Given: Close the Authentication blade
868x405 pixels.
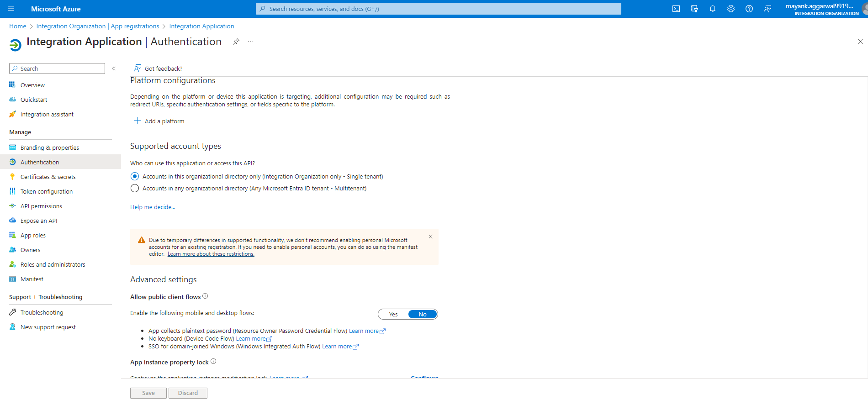Looking at the screenshot, I should 861,42.
